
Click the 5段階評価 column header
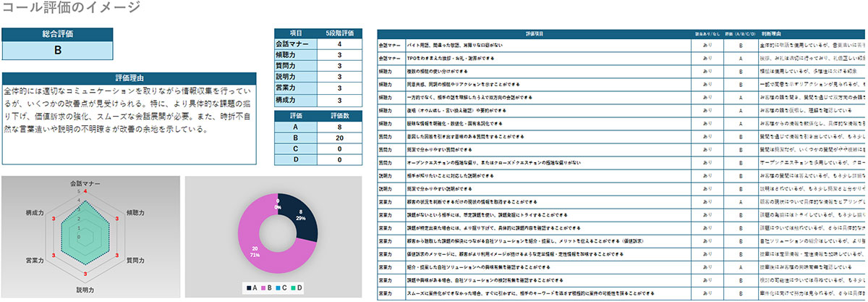coord(339,33)
